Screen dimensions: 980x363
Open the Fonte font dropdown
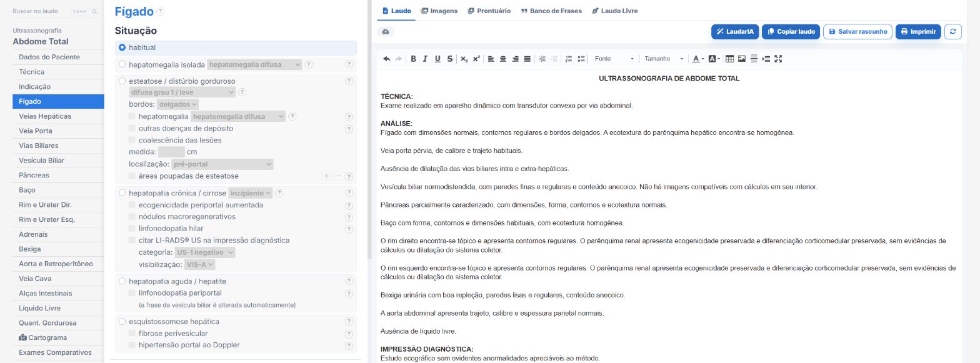[x=614, y=59]
